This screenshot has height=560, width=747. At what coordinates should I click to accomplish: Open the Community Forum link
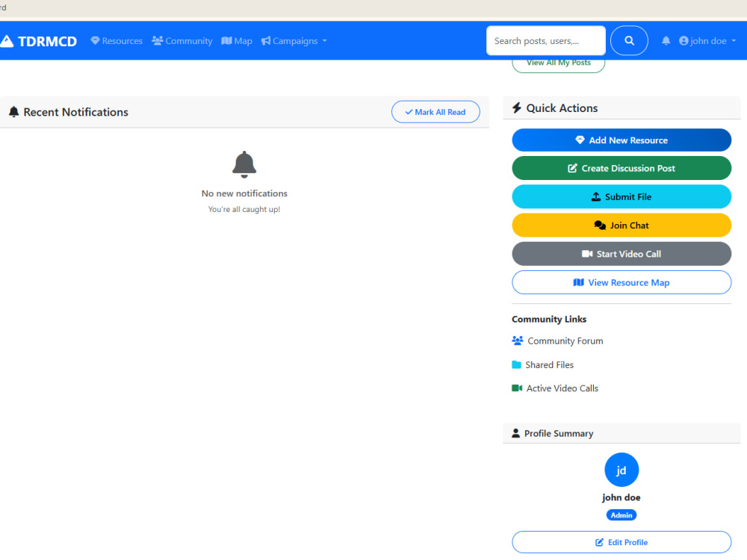point(557,341)
